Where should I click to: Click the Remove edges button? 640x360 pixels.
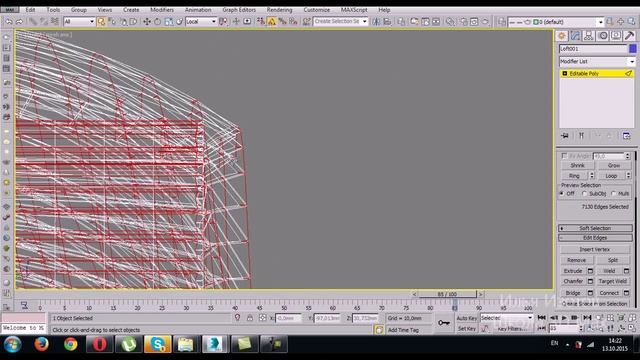pyautogui.click(x=576, y=260)
